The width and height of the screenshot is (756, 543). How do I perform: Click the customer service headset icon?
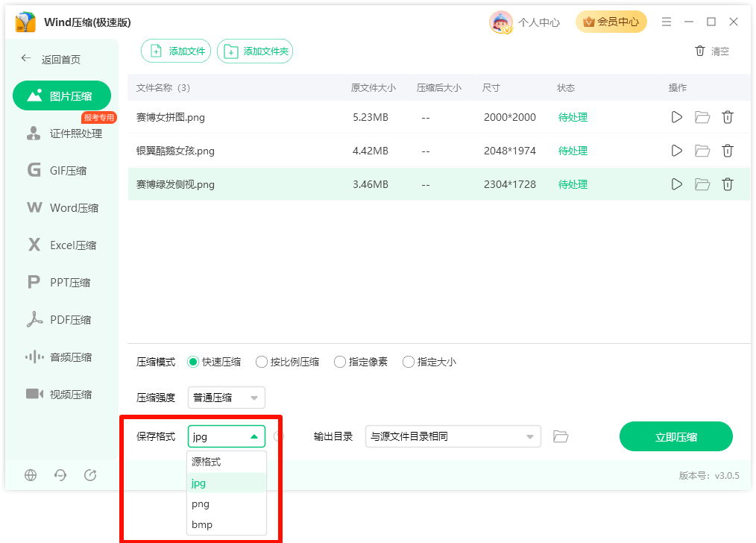coord(60,475)
